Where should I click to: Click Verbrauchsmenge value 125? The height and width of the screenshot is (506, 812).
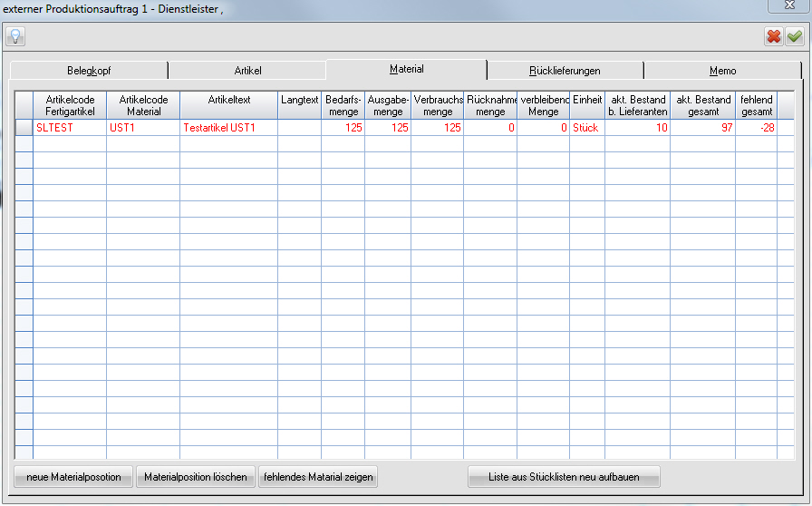437,128
